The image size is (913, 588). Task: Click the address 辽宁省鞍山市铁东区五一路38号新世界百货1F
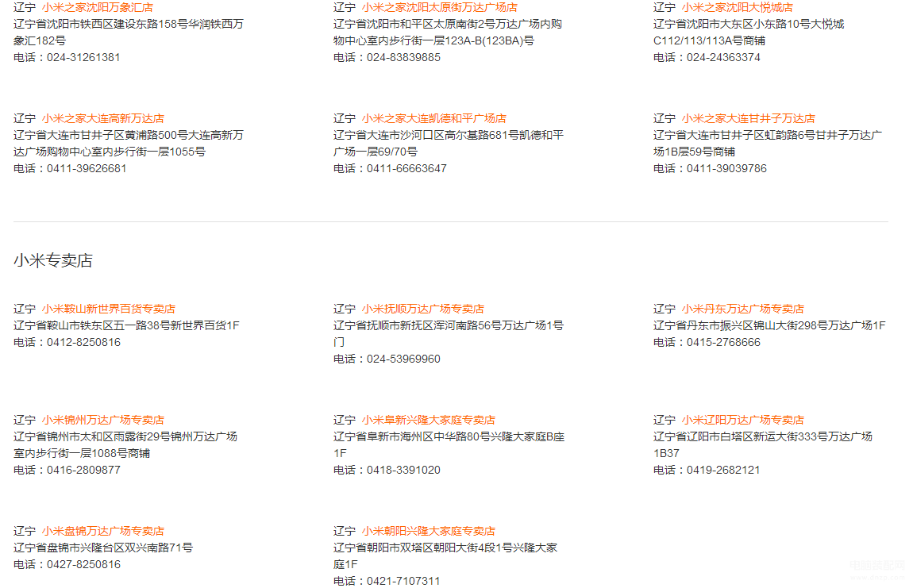(x=126, y=326)
